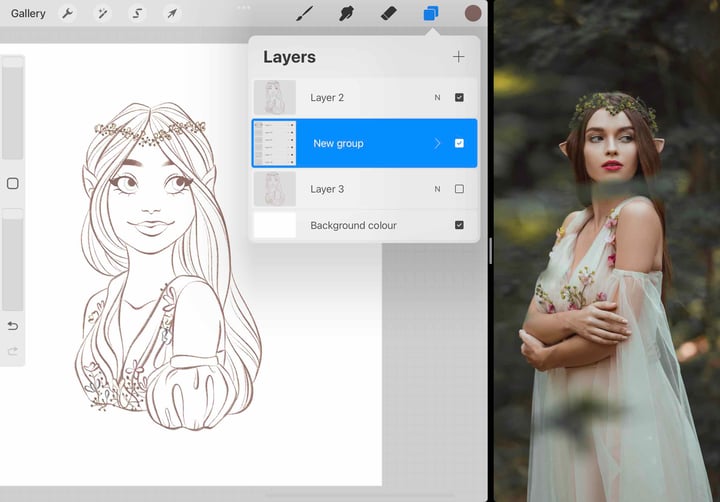Tap the New group thumbnail

[275, 143]
